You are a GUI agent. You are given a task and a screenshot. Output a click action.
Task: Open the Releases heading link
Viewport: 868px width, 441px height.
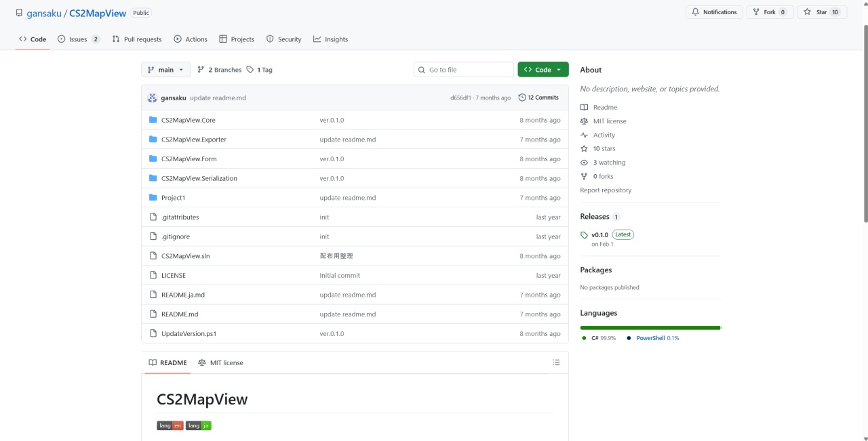coord(600,217)
